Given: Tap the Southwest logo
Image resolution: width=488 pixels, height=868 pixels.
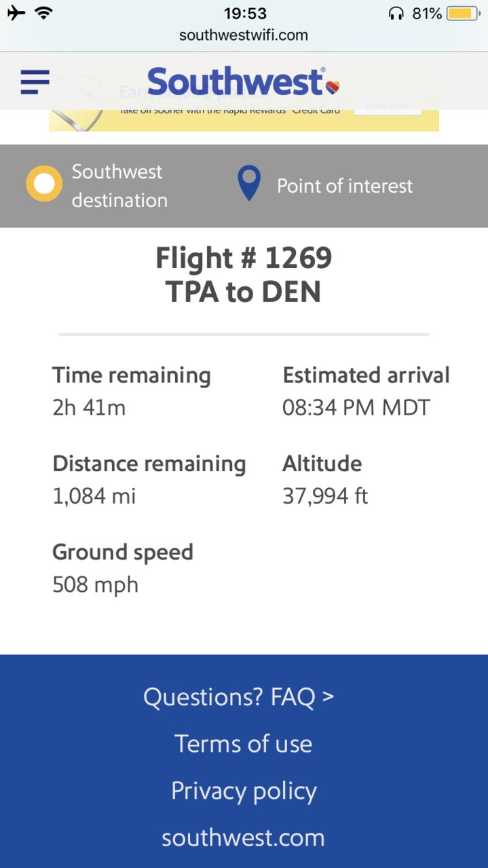Looking at the screenshot, I should coord(243,82).
